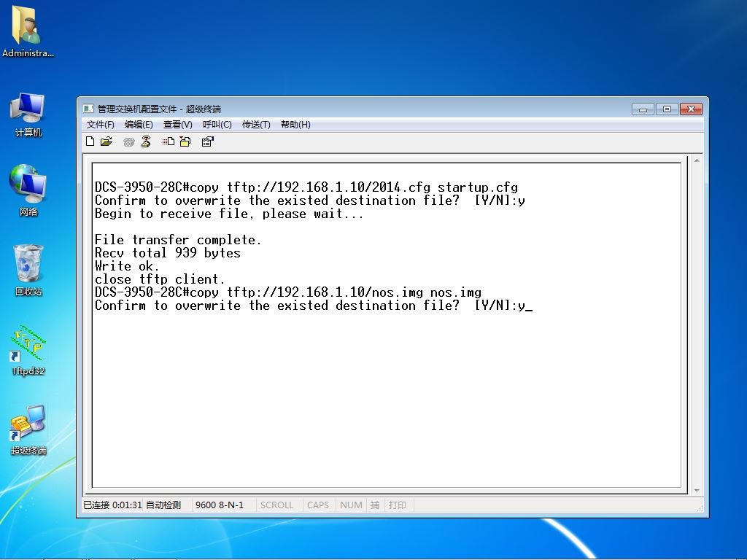Click the 'Write ok.' terminal line
The height and width of the screenshot is (560, 747).
coord(127,265)
